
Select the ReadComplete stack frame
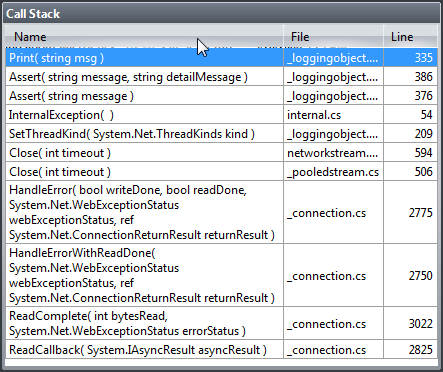(x=221, y=323)
